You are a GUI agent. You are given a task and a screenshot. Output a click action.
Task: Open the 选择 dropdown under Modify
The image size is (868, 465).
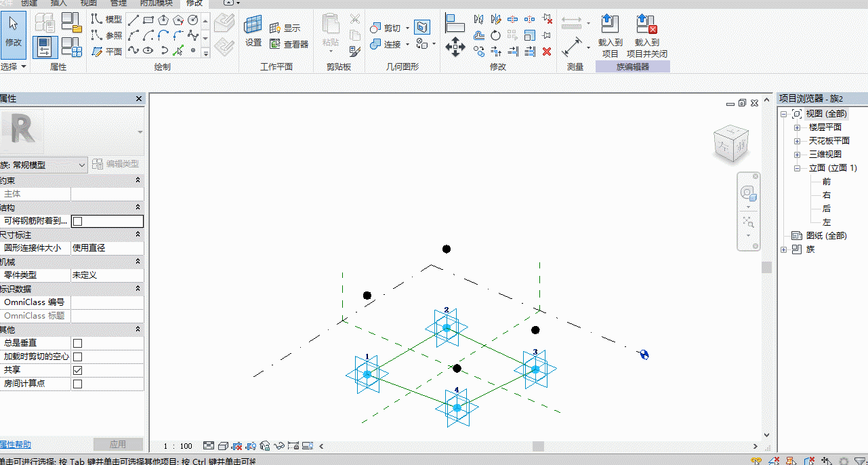pyautogui.click(x=14, y=67)
